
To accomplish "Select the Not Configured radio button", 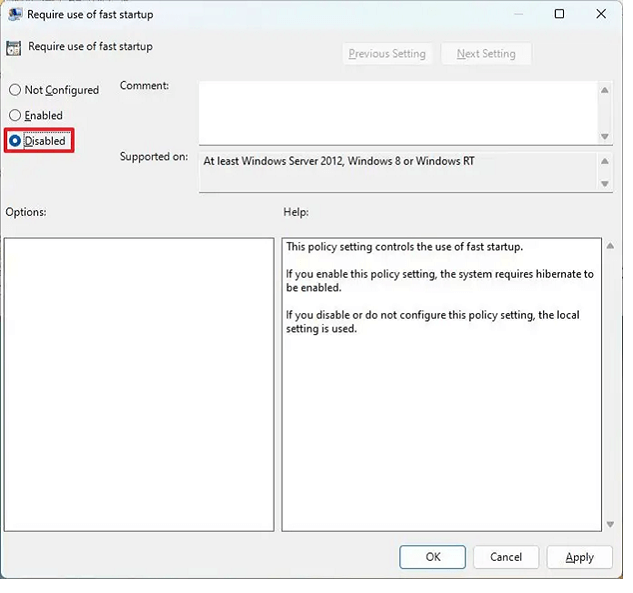I will click(15, 90).
